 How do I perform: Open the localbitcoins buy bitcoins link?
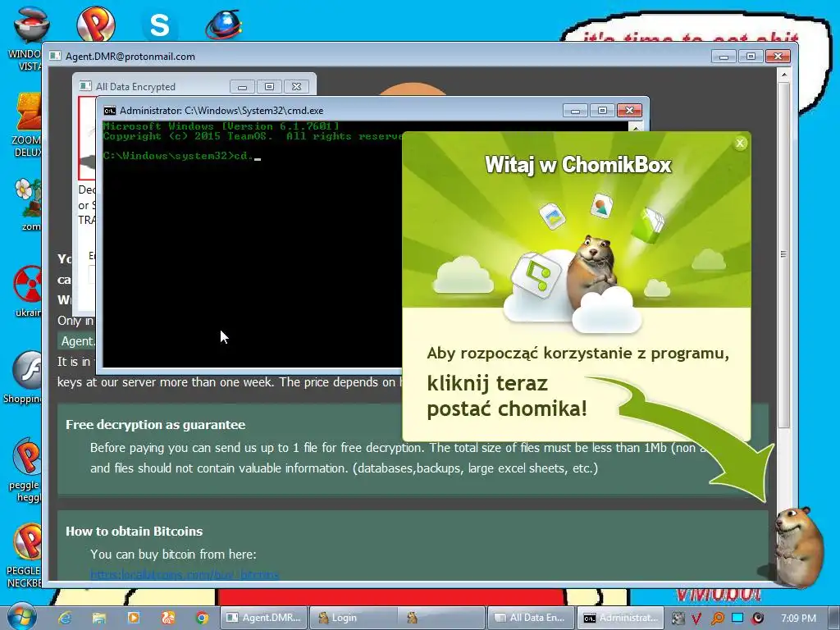coord(185,575)
